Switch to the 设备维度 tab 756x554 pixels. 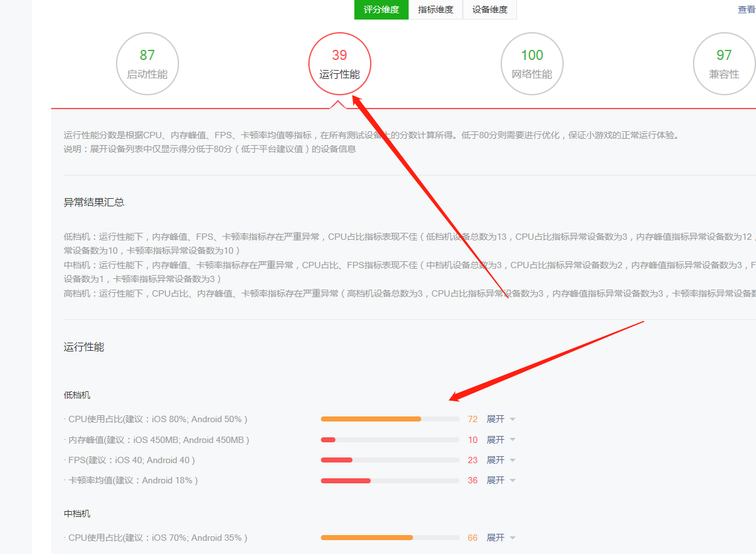pos(490,9)
